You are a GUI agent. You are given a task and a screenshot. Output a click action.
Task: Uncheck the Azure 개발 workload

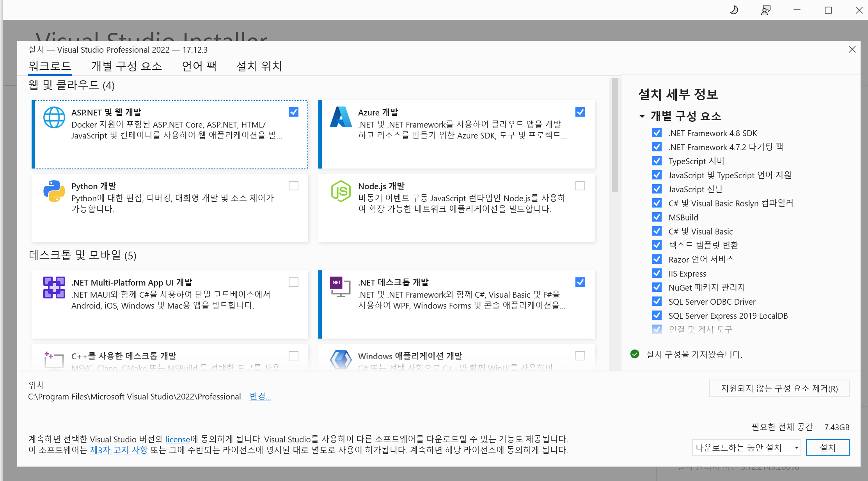tap(580, 112)
